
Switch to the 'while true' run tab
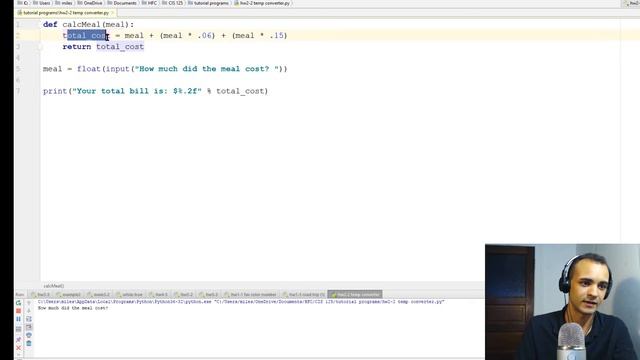pos(129,294)
